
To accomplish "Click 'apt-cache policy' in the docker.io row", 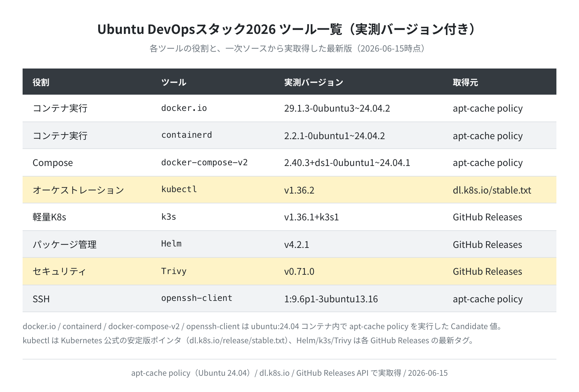I will tap(488, 108).
